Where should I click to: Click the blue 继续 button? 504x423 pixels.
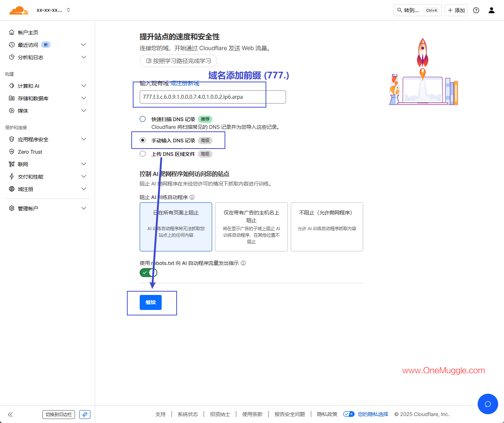(x=151, y=302)
